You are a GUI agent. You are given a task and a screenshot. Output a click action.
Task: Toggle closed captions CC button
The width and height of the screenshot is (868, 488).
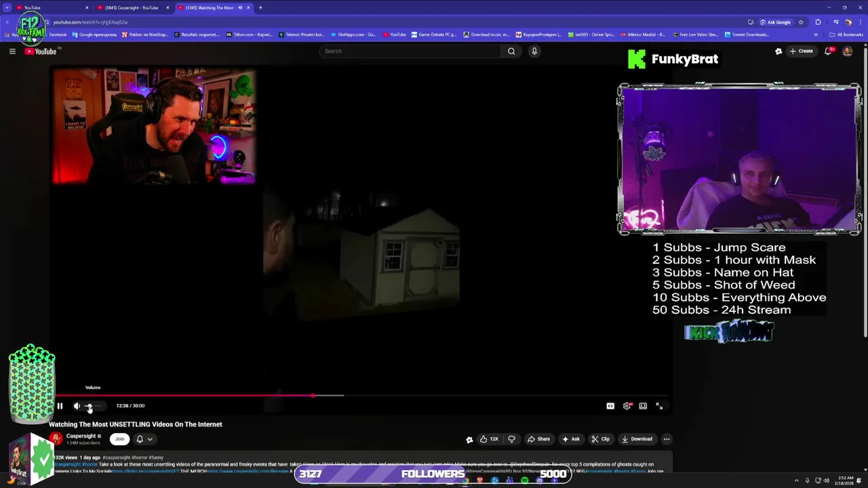tap(610, 406)
